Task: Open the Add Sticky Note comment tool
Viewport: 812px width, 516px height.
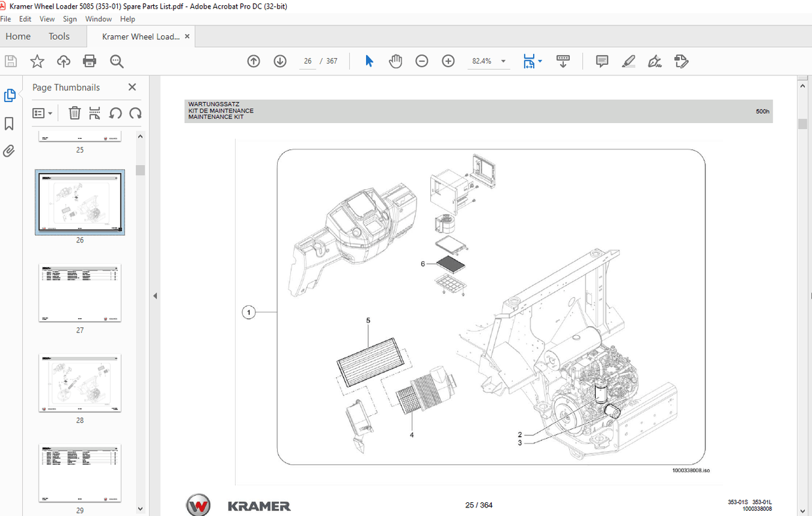Action: [601, 60]
